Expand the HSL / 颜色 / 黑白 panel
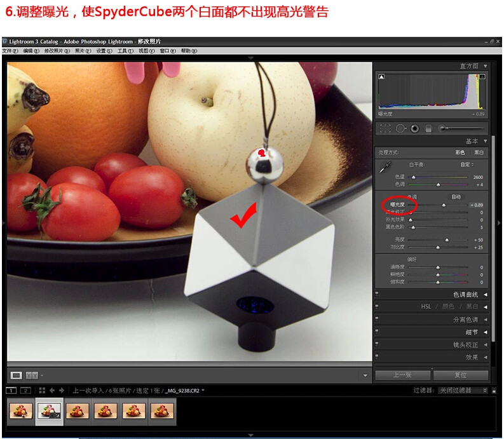This screenshot has width=504, height=439. pyautogui.click(x=486, y=307)
